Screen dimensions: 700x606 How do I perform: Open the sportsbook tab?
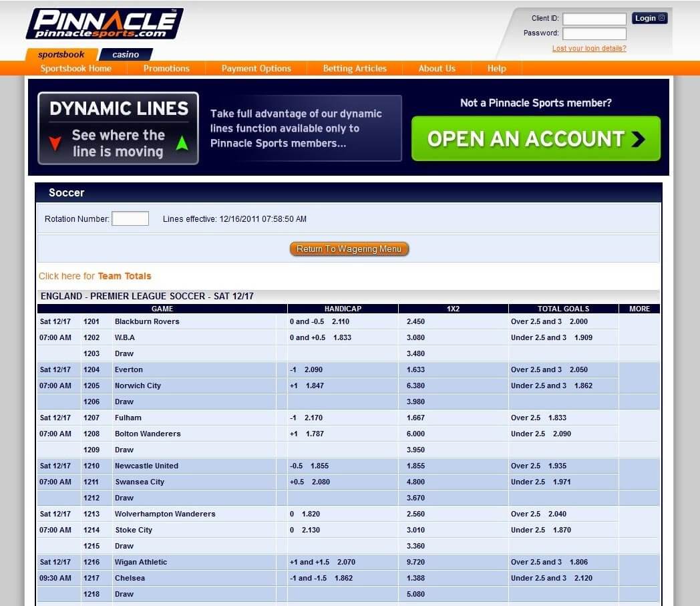(x=61, y=55)
